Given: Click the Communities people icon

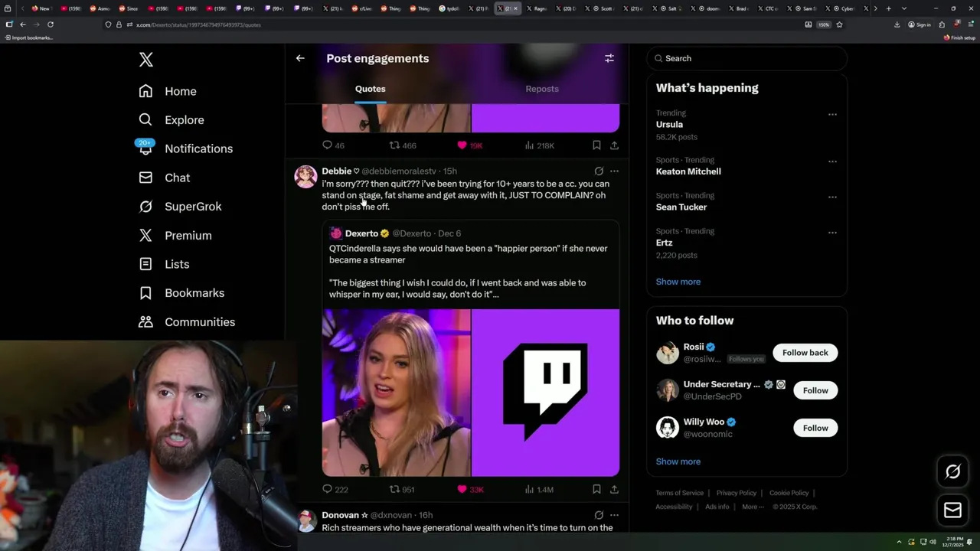Looking at the screenshot, I should [145, 322].
